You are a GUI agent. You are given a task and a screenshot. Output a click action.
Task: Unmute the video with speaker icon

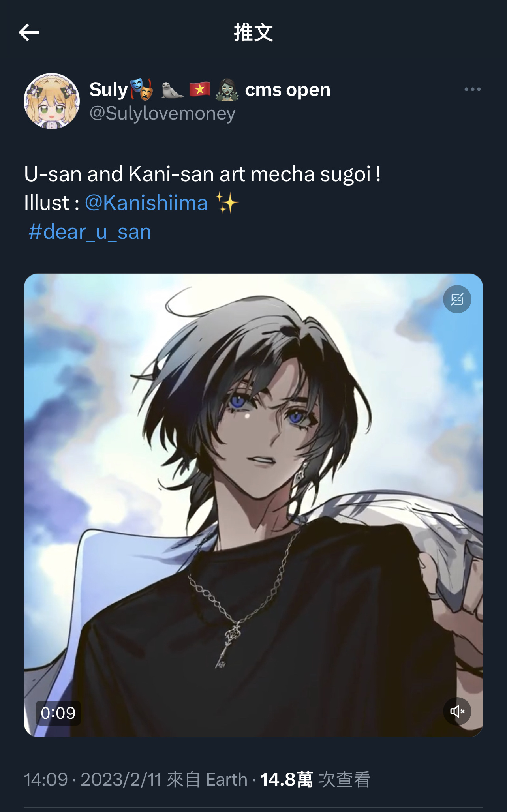457,711
